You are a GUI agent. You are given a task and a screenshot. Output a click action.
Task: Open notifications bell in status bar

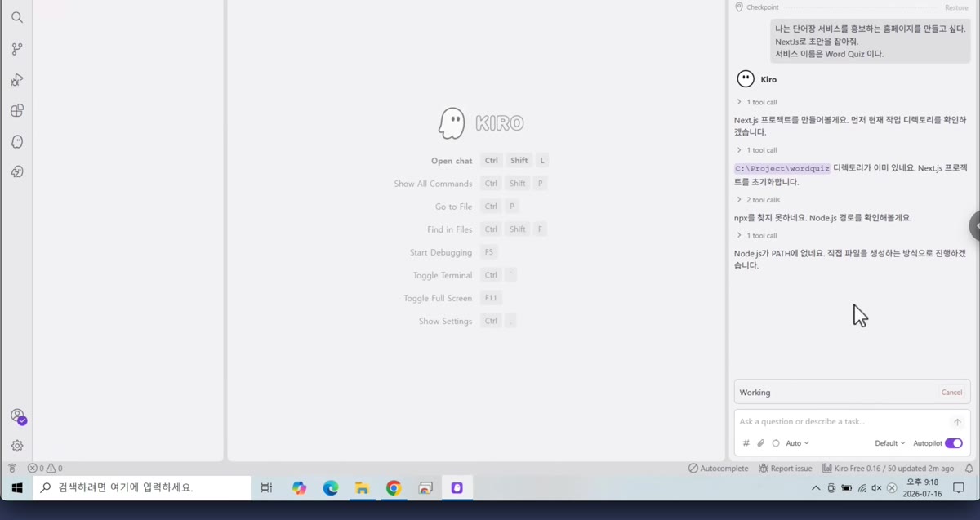coord(969,469)
